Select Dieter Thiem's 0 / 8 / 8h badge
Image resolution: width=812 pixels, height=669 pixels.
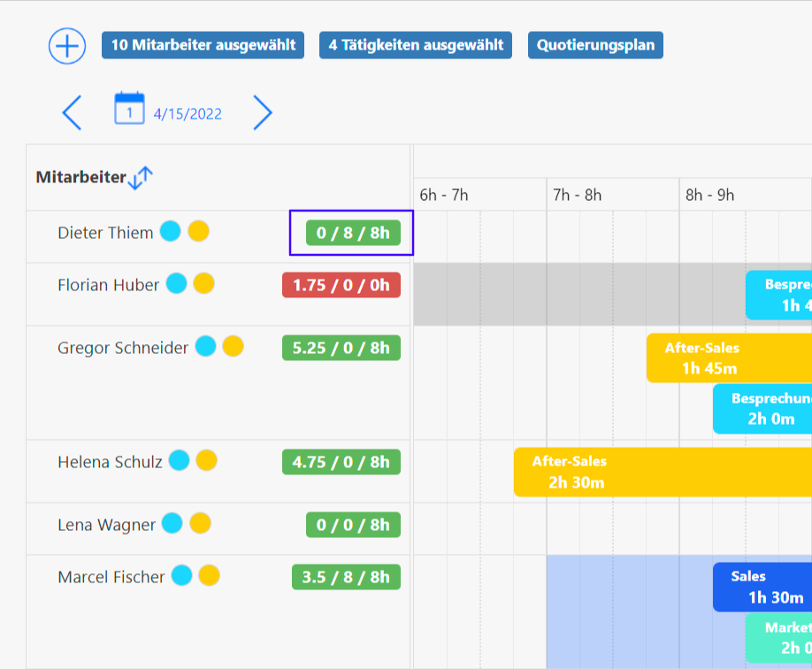pos(353,234)
